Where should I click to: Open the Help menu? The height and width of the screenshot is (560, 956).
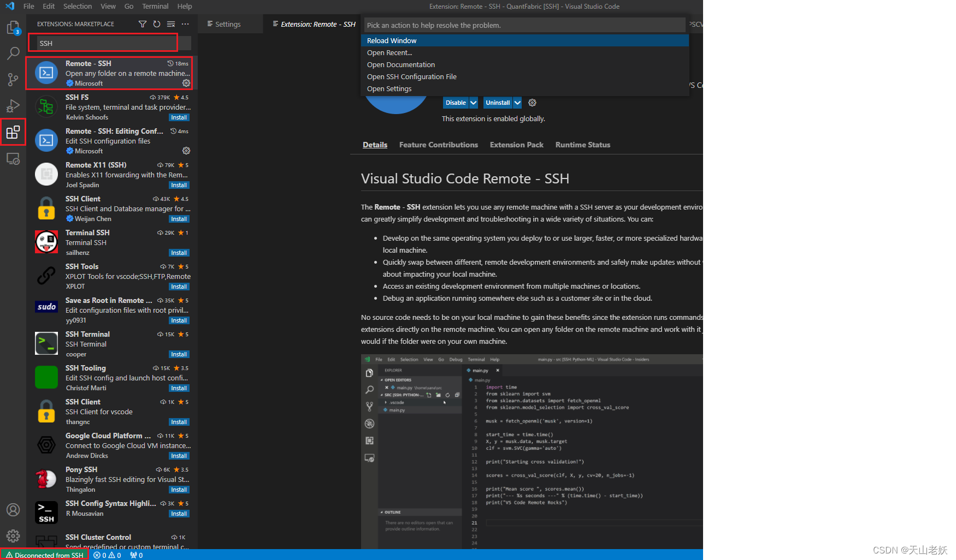185,6
